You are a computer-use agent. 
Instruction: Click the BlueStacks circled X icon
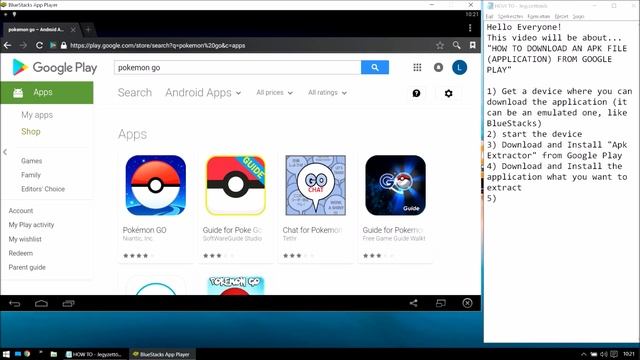click(467, 303)
